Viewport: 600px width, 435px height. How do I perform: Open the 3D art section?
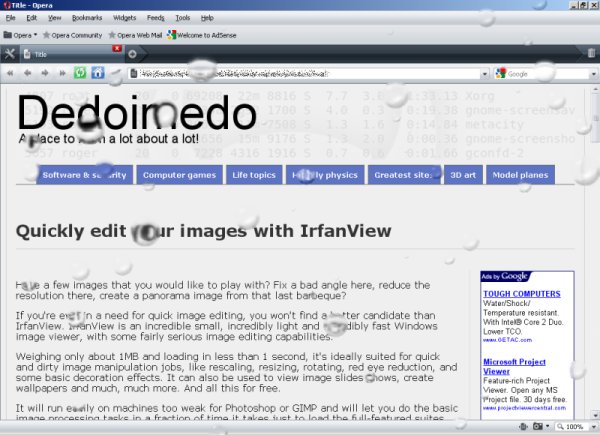[x=463, y=175]
